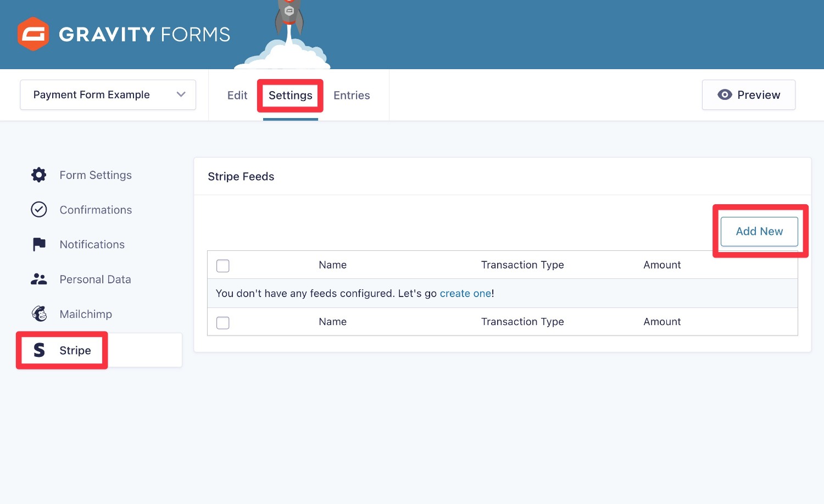Check the top select-all checkbox in Stripe Feeds
Screen dimensions: 824x504
click(222, 265)
